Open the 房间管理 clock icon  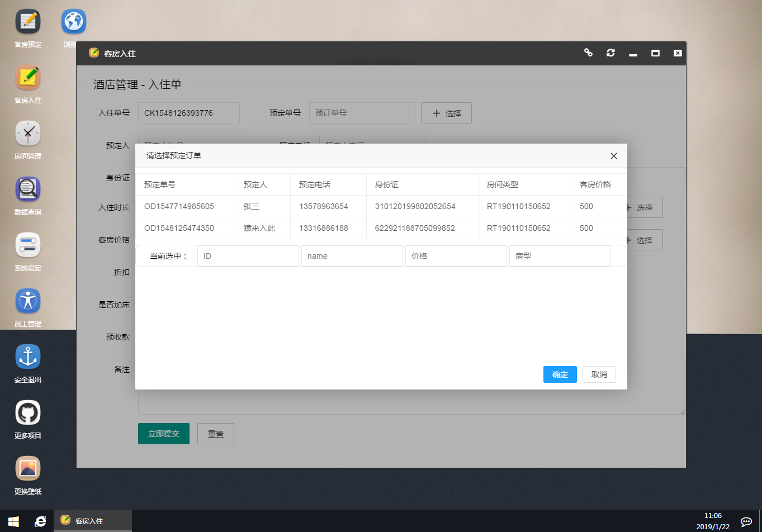(x=28, y=134)
